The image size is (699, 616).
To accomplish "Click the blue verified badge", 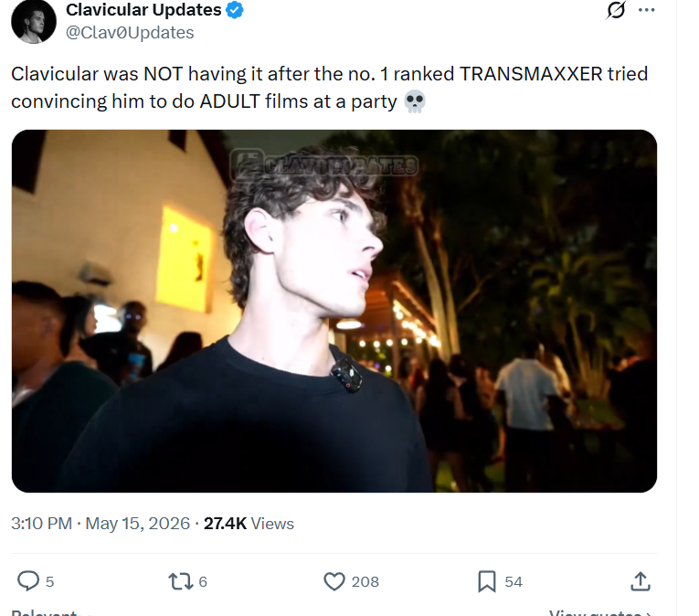I will pyautogui.click(x=235, y=10).
